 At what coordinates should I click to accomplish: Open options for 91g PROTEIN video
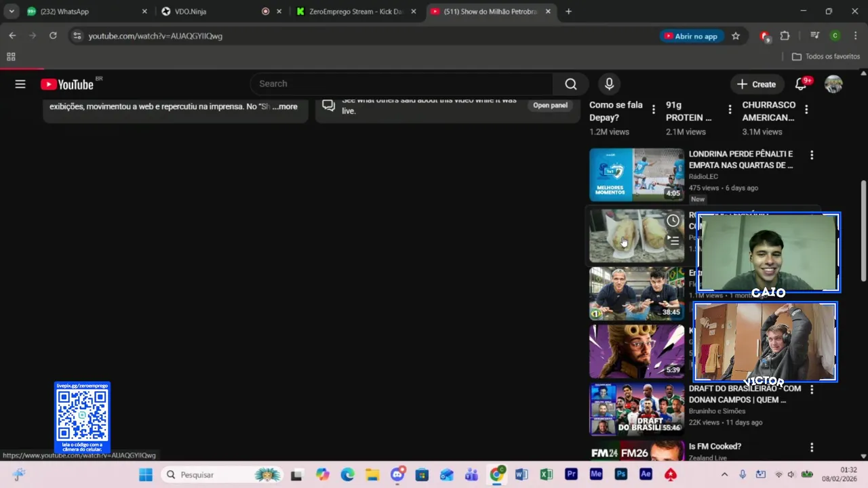tap(730, 109)
